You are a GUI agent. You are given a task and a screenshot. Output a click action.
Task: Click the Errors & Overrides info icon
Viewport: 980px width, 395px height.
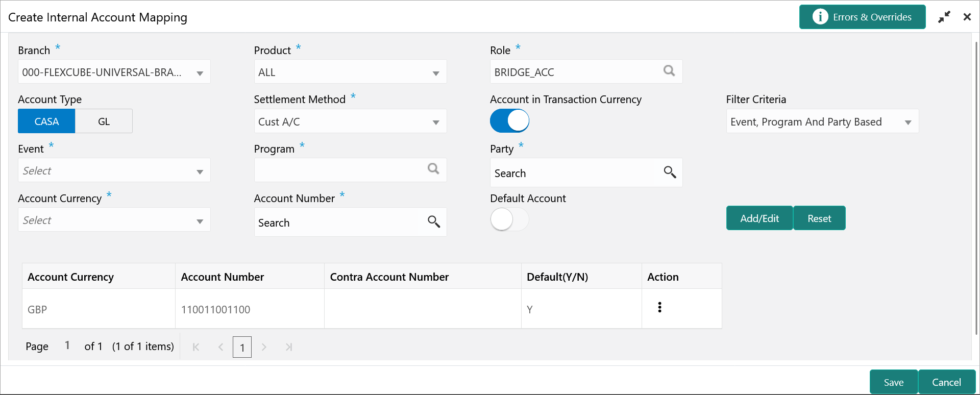click(820, 17)
